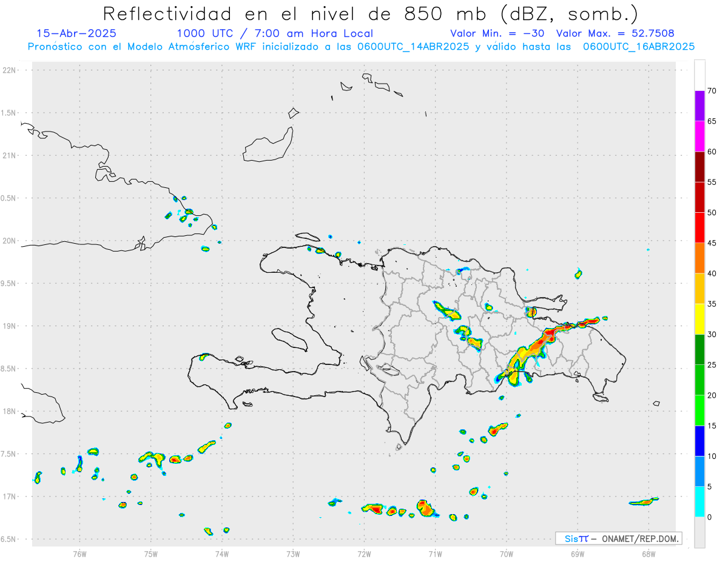Click the colorbar value label '35'
Screen dimensions: 728x562
click(712, 304)
